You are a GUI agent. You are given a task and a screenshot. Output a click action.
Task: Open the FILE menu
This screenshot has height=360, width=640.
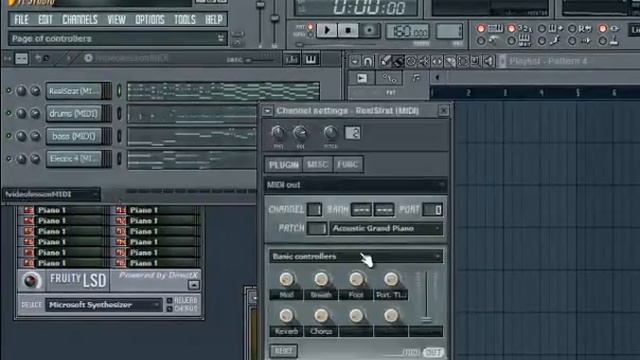[21, 19]
